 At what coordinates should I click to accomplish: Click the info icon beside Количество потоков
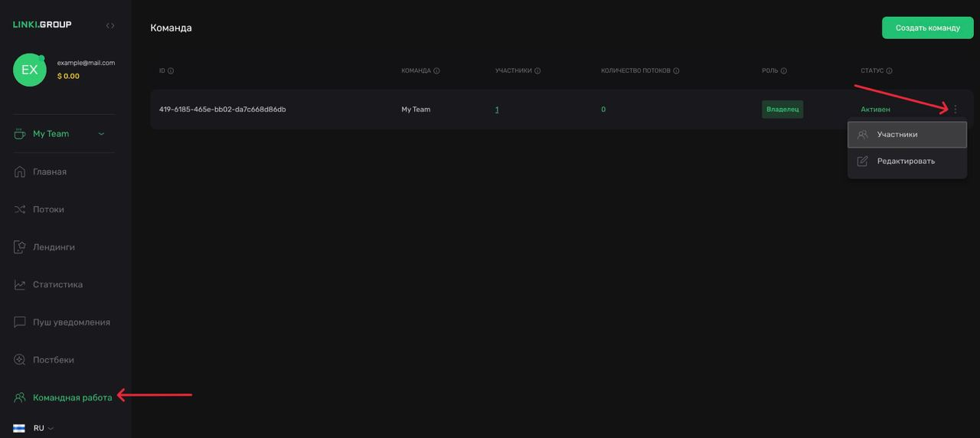(x=676, y=71)
